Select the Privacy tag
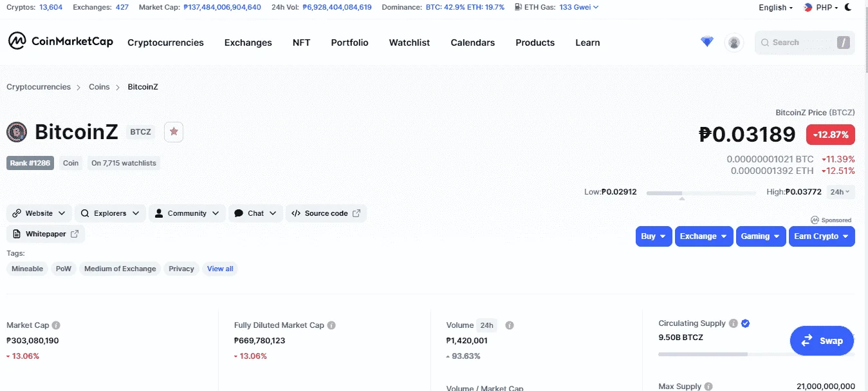Viewport: 868px width, 391px height. tap(181, 269)
